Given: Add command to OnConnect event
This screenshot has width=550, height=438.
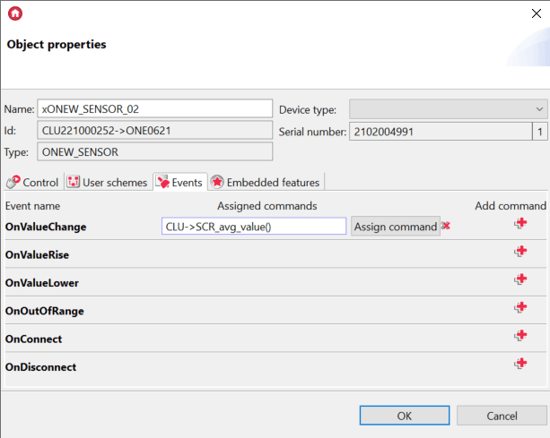Looking at the screenshot, I should tap(521, 335).
